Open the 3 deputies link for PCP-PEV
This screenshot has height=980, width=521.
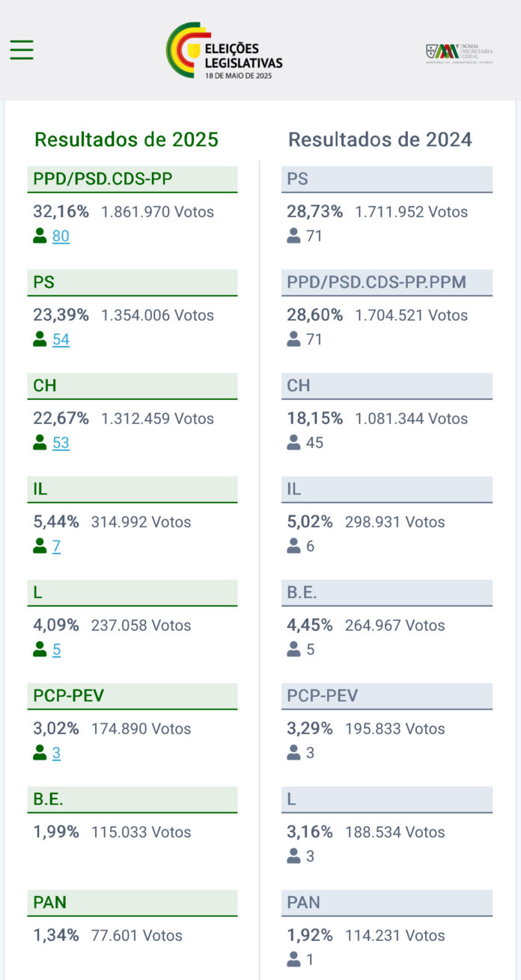[56, 753]
